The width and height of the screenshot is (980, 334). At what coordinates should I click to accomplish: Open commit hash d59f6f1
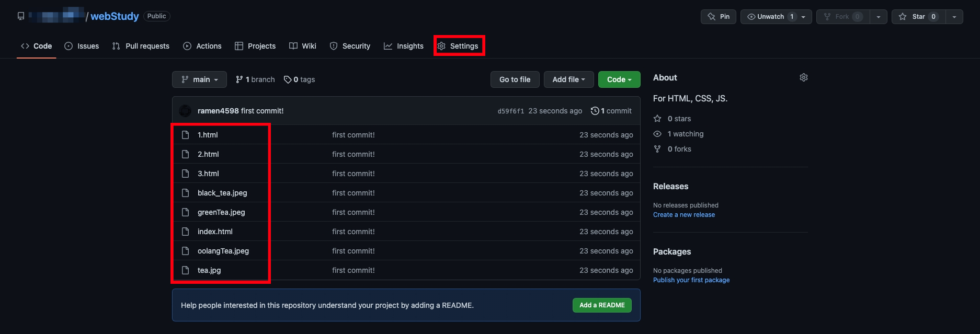coord(510,111)
